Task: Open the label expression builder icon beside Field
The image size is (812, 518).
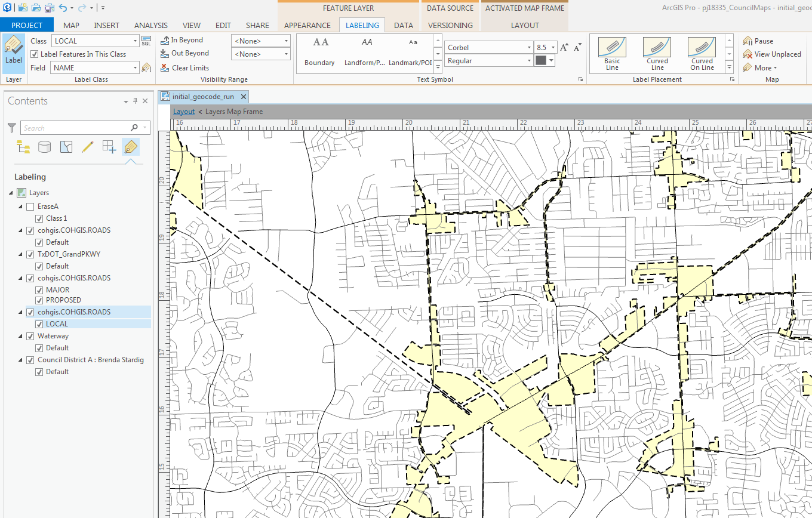Action: [x=146, y=68]
